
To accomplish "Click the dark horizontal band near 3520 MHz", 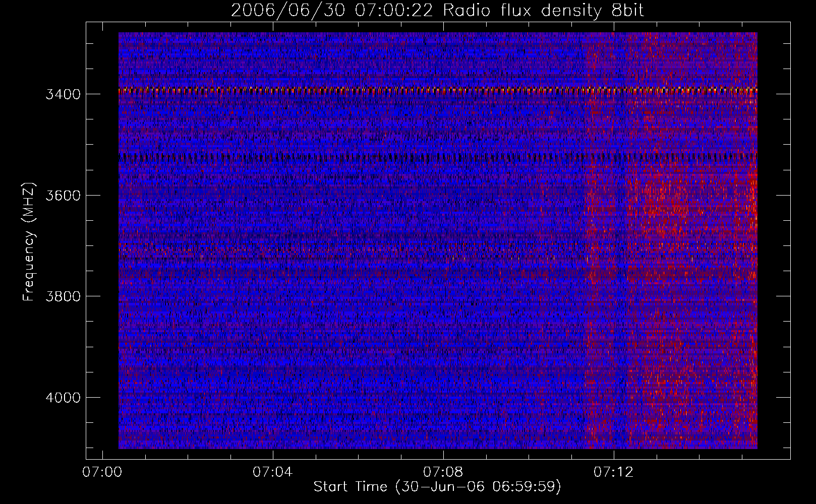I will (438, 157).
